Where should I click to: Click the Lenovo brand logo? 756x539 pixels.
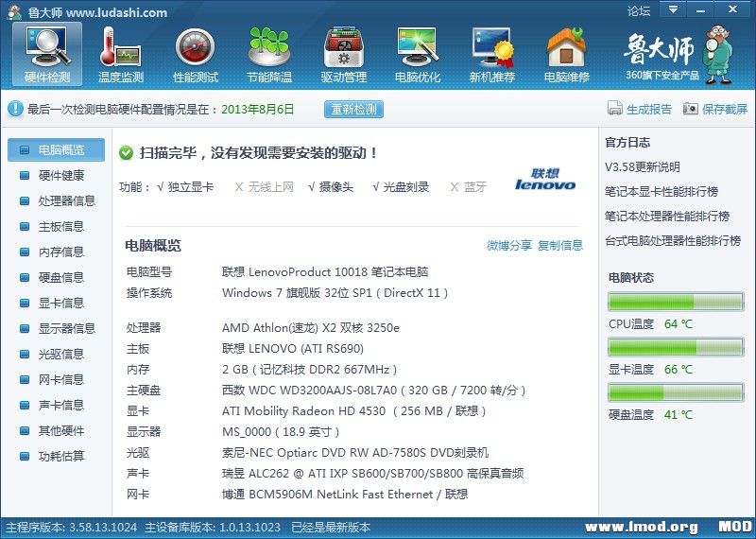coord(545,180)
